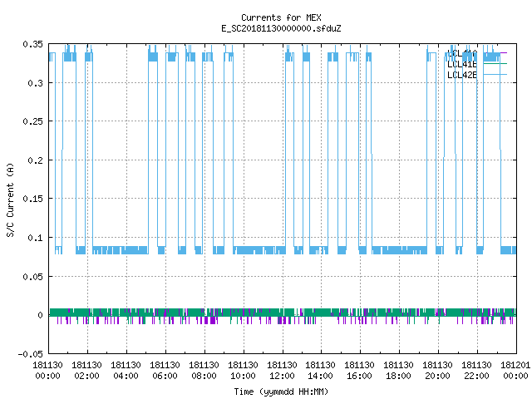
Task: Click the y-axis tick value 0.35
Action: (x=33, y=44)
